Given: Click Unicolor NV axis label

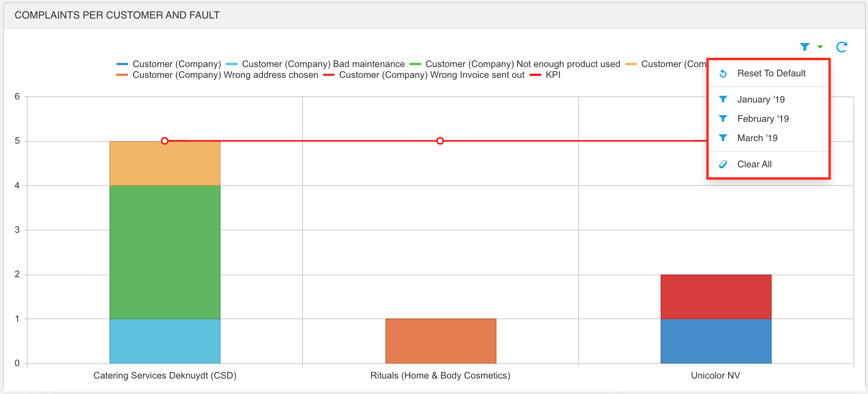Looking at the screenshot, I should 715,375.
